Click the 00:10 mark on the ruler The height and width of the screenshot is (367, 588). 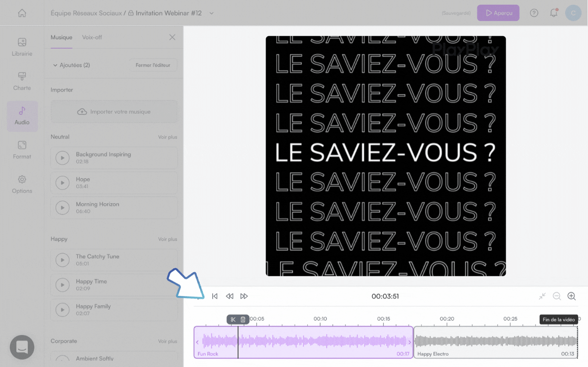pyautogui.click(x=320, y=319)
